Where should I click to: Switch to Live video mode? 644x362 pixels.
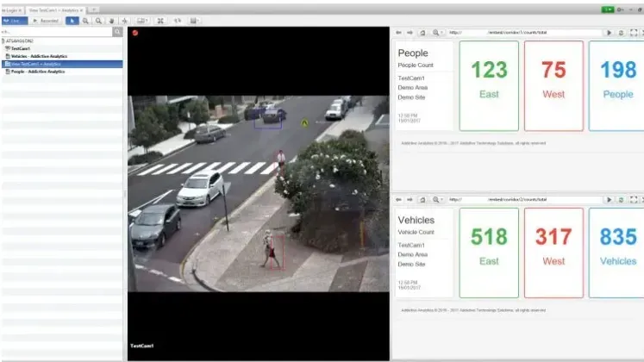(16, 20)
